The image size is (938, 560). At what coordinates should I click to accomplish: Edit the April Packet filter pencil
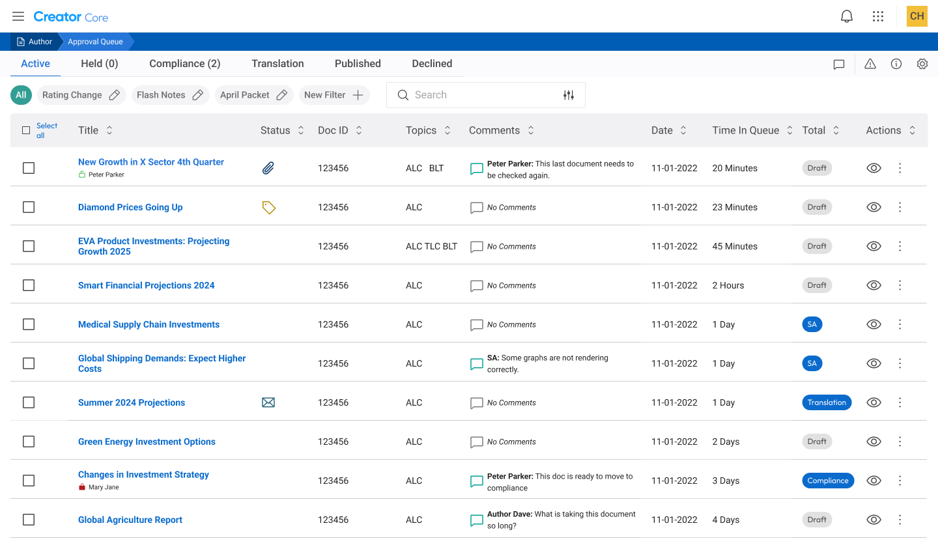pos(282,95)
